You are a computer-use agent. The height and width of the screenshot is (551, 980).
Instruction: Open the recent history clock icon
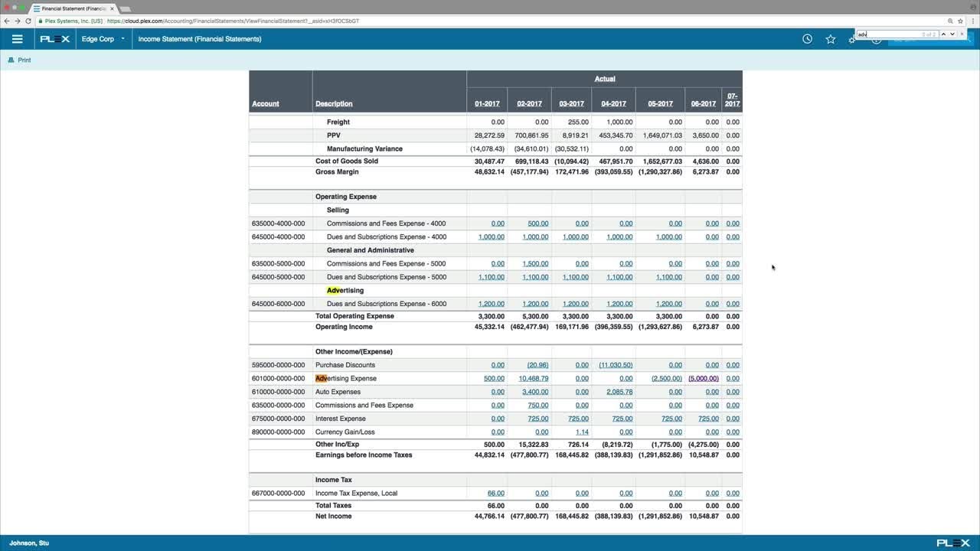[x=807, y=39]
